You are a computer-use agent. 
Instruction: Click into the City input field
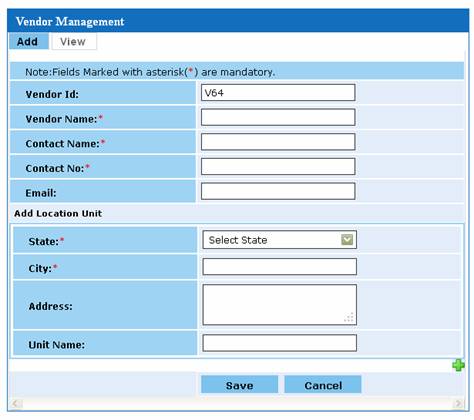279,267
